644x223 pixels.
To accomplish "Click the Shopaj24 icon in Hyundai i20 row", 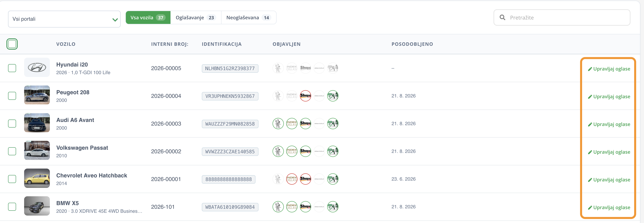I will (x=306, y=68).
